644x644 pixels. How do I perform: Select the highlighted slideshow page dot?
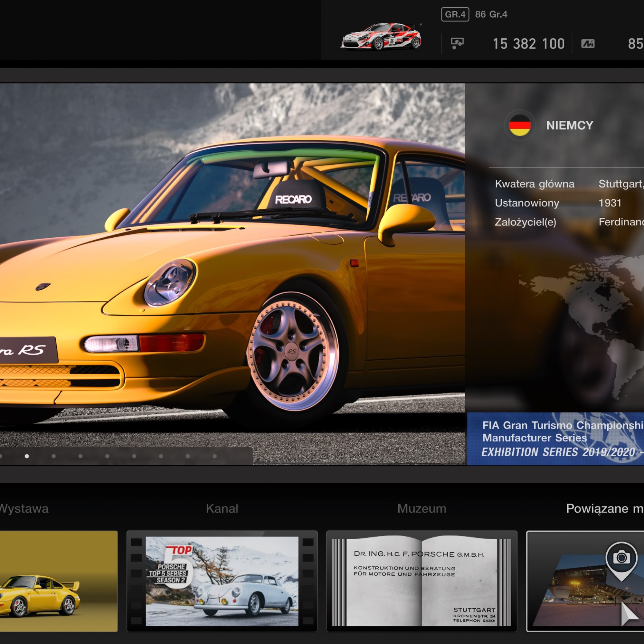tap(27, 456)
